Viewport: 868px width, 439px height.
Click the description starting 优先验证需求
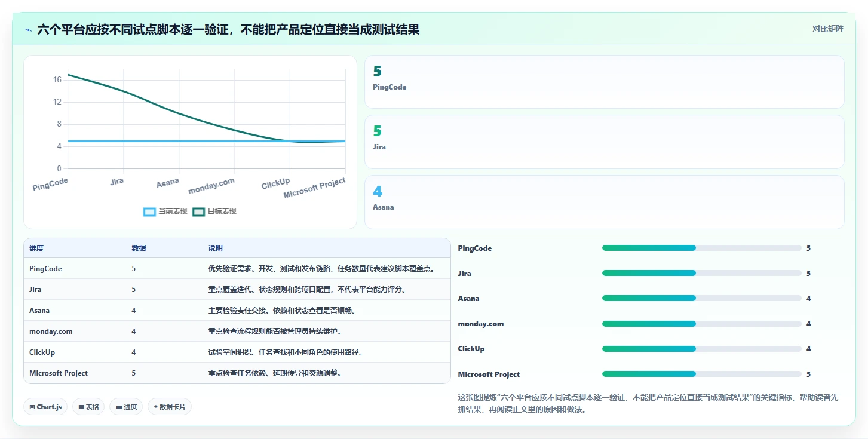click(x=321, y=269)
